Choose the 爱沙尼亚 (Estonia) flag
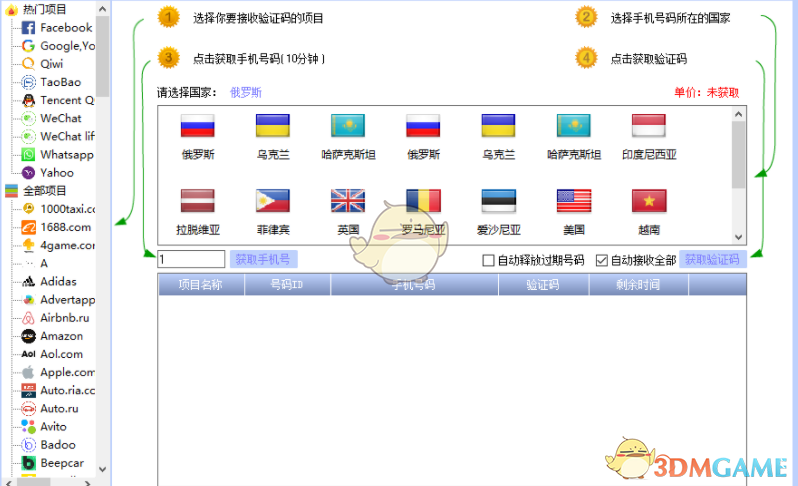The width and height of the screenshot is (798, 486). pos(499,201)
